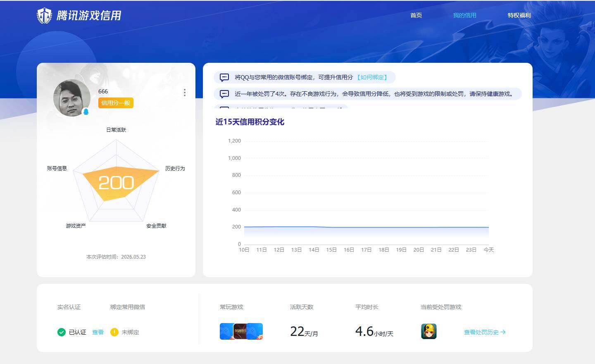The height and width of the screenshot is (364, 595).
Task: Click the 本次评估时间 date text
Action: click(x=116, y=257)
